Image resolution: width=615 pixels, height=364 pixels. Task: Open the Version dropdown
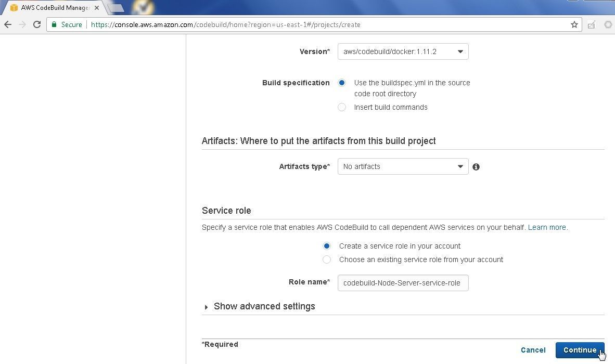pyautogui.click(x=403, y=51)
